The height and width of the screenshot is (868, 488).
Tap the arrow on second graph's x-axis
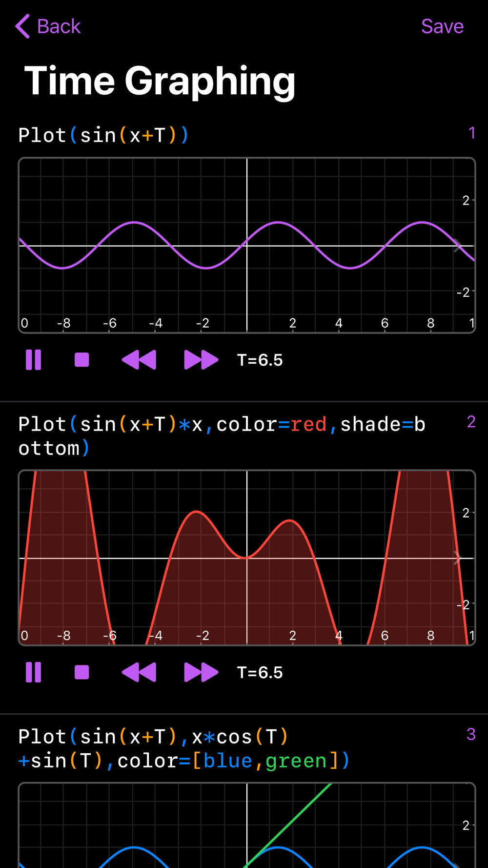point(457,558)
